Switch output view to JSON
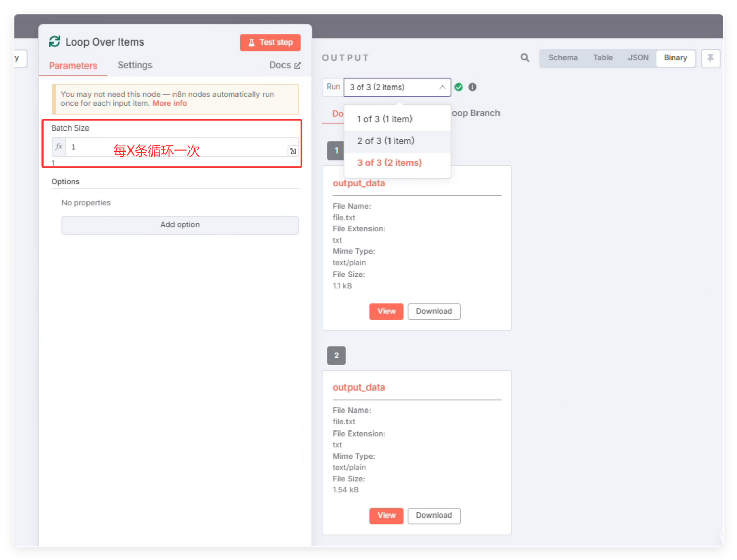 pyautogui.click(x=638, y=58)
